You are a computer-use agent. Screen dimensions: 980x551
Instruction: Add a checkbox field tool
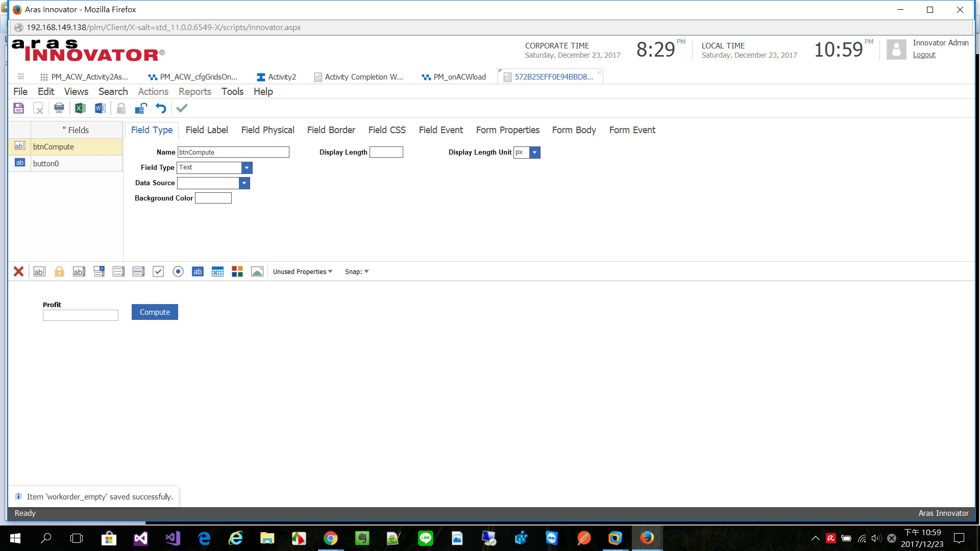(x=158, y=271)
